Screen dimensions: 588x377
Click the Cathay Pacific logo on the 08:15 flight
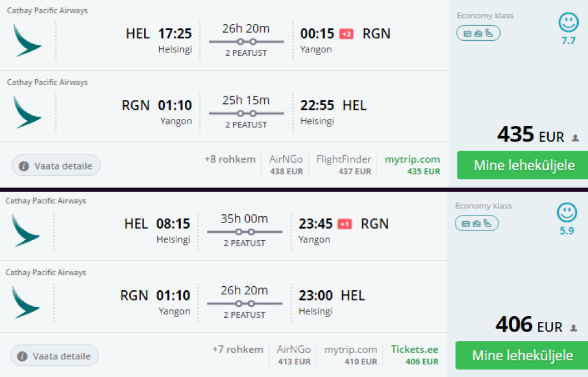tap(25, 230)
